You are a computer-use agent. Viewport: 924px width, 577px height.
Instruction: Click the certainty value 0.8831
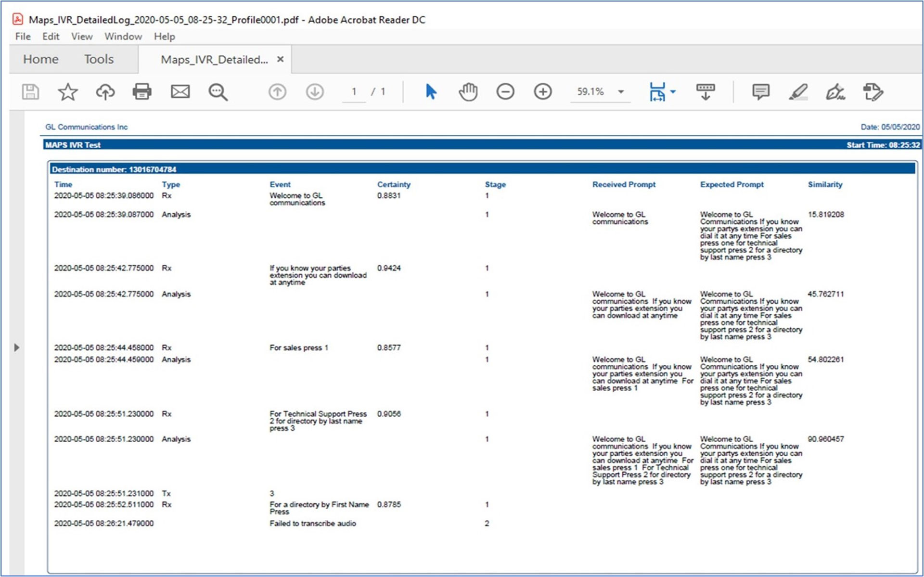click(389, 195)
